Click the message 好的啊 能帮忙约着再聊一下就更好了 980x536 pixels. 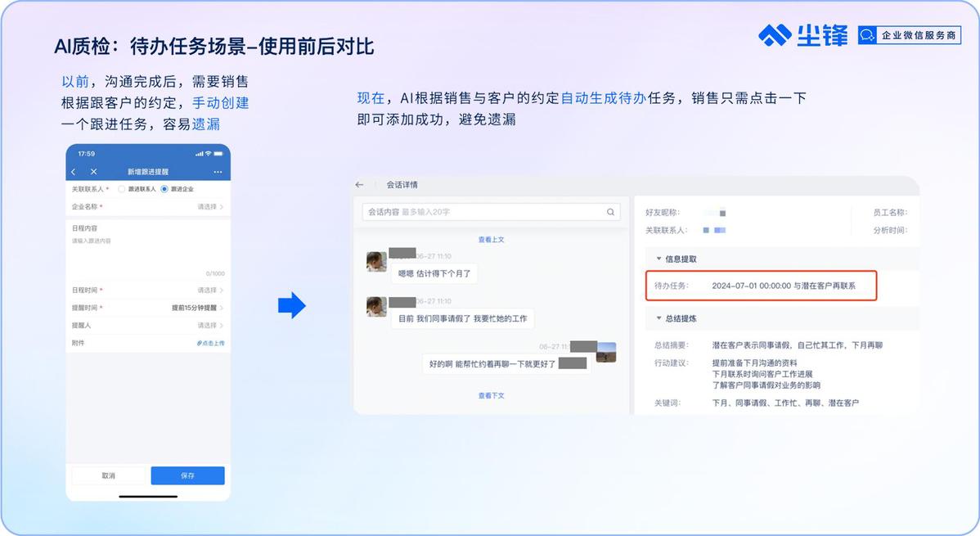tap(506, 363)
